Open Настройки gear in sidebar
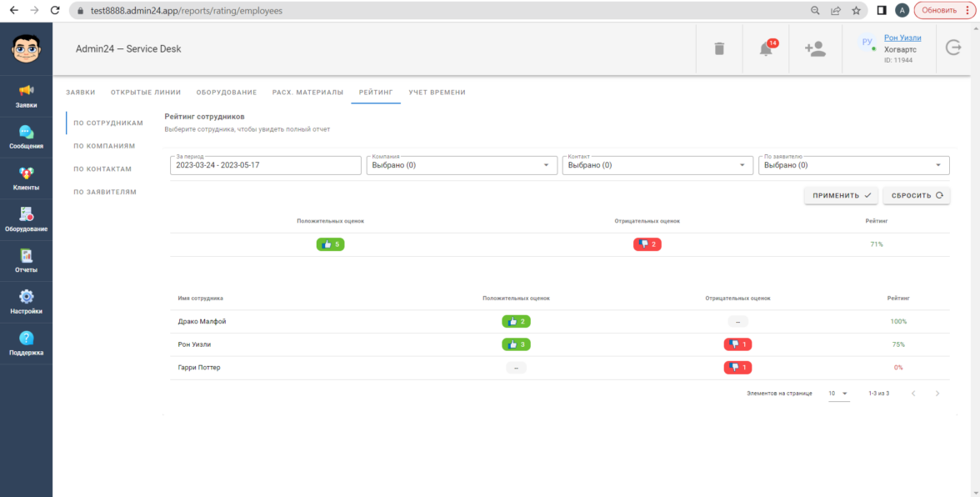The image size is (980, 497). coord(26,301)
